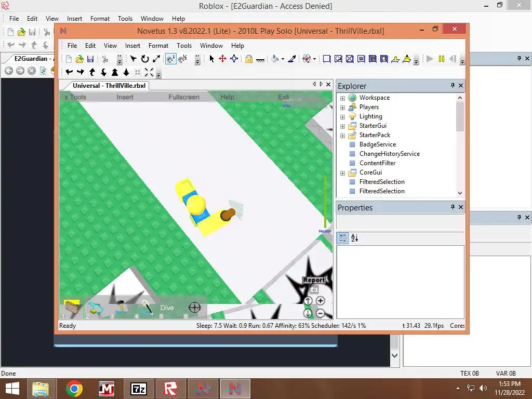Screen dimensions: 532x399
Task: Switch to Universal - ThrillVille.rbxl tab
Action: pos(109,86)
